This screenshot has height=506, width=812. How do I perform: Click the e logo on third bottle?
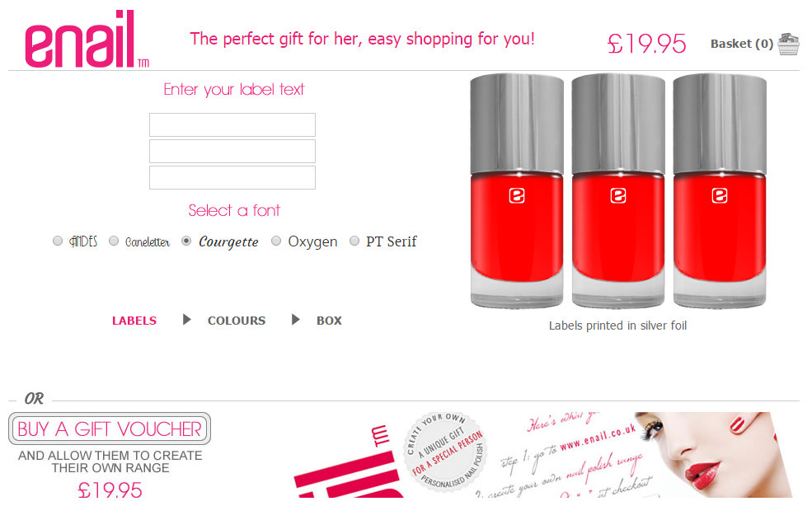coord(720,196)
